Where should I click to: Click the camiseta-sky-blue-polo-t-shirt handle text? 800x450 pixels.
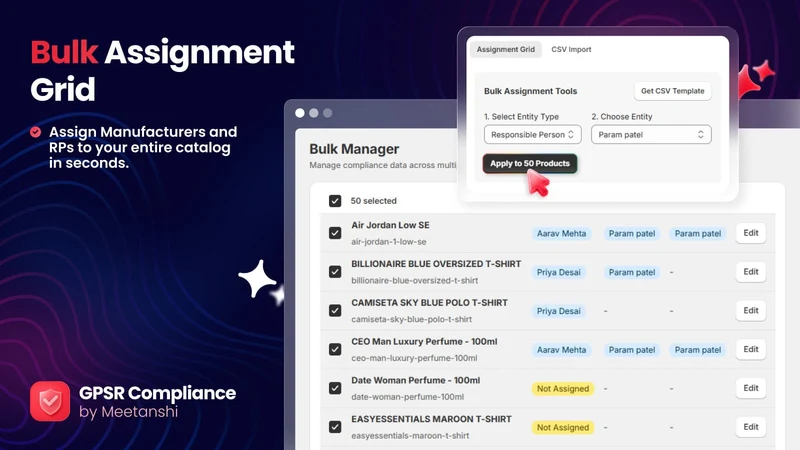[412, 319]
